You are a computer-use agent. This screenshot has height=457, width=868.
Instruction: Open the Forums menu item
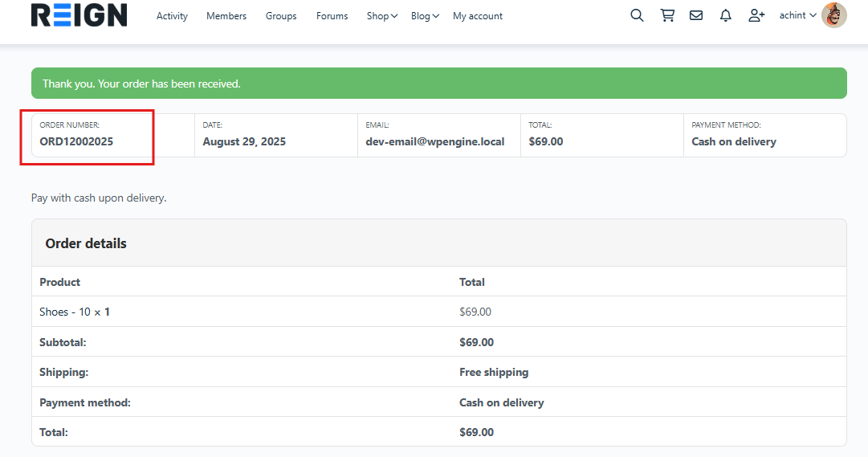pos(332,16)
